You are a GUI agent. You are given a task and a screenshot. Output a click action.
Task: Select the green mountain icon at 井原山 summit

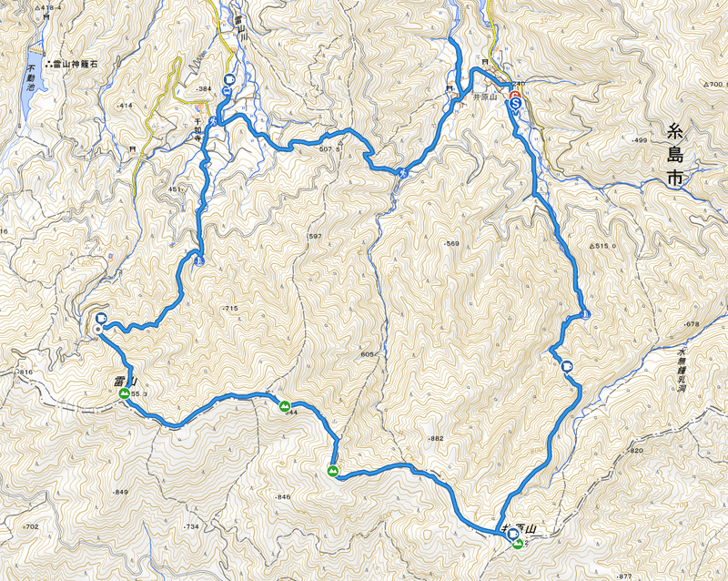[518, 544]
